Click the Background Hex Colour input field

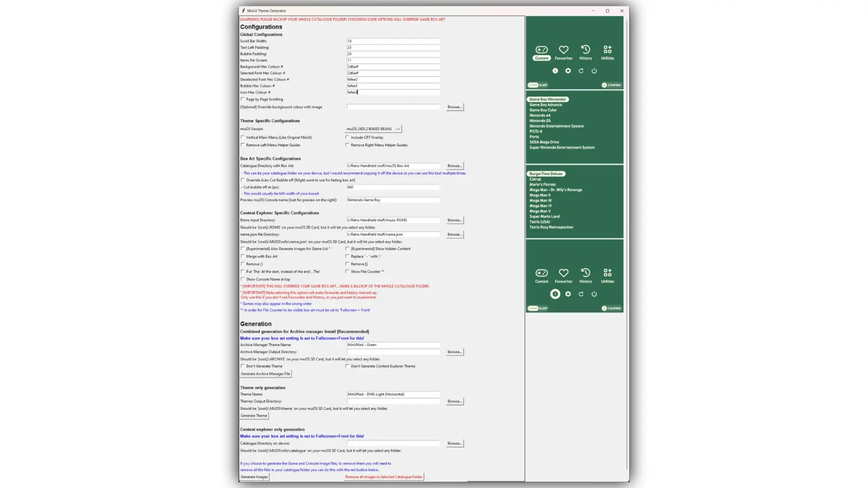(x=393, y=67)
